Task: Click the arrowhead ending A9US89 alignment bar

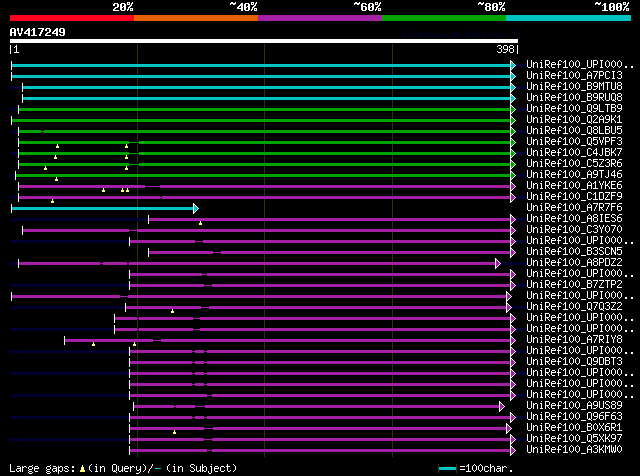Action: [x=502, y=406]
